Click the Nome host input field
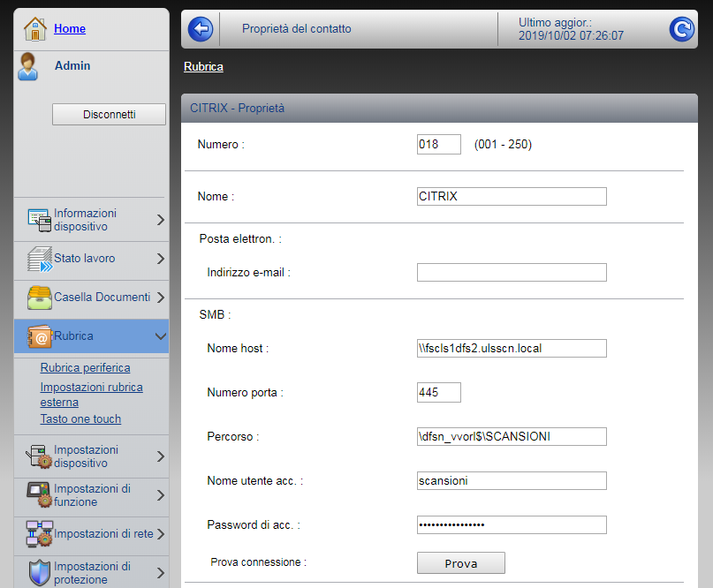Viewport: 713px width, 588px height. point(512,348)
